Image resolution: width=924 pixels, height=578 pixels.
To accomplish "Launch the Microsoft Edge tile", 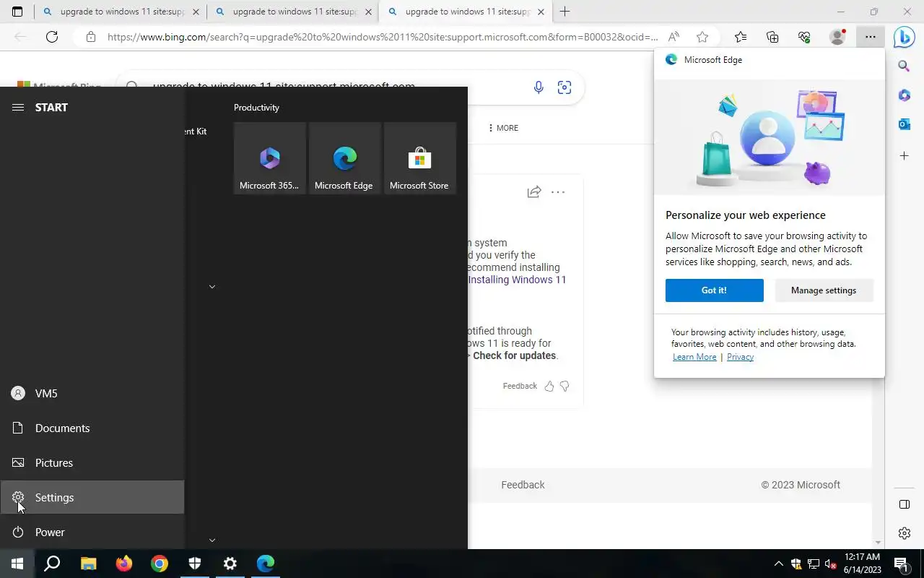I will pos(345,158).
